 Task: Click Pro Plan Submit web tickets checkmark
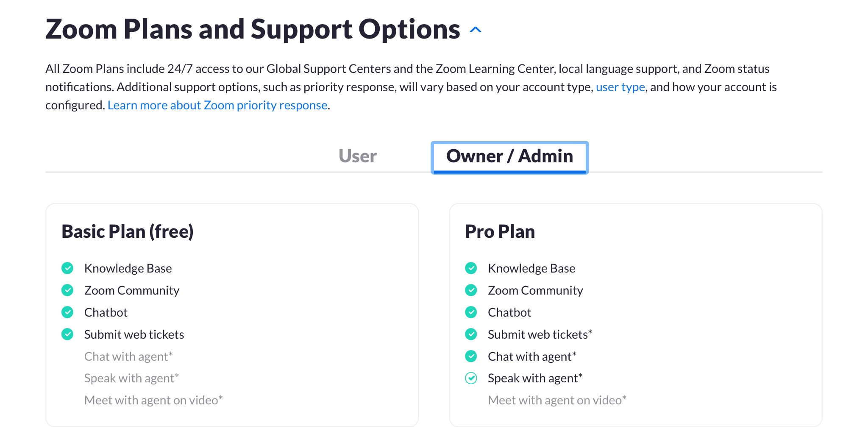(471, 334)
